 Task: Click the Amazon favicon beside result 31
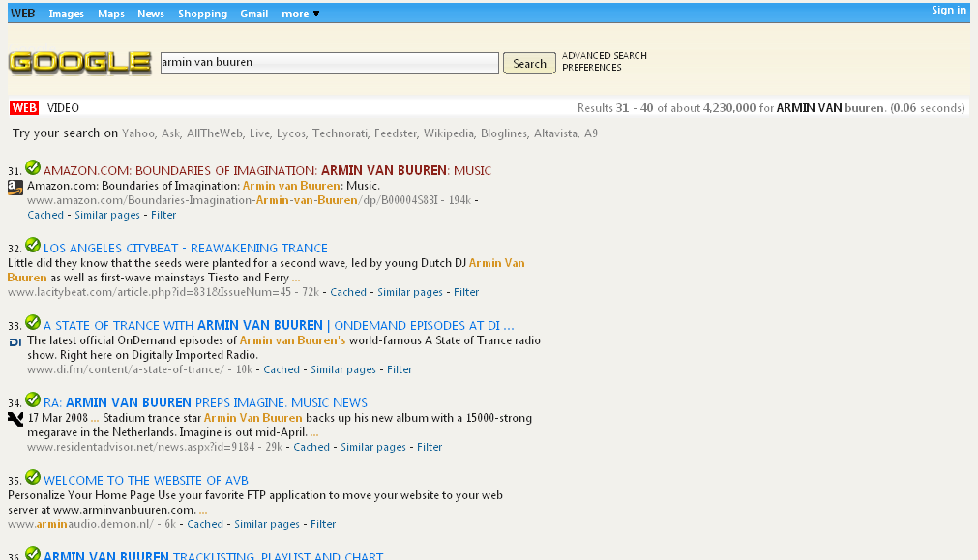pos(15,187)
